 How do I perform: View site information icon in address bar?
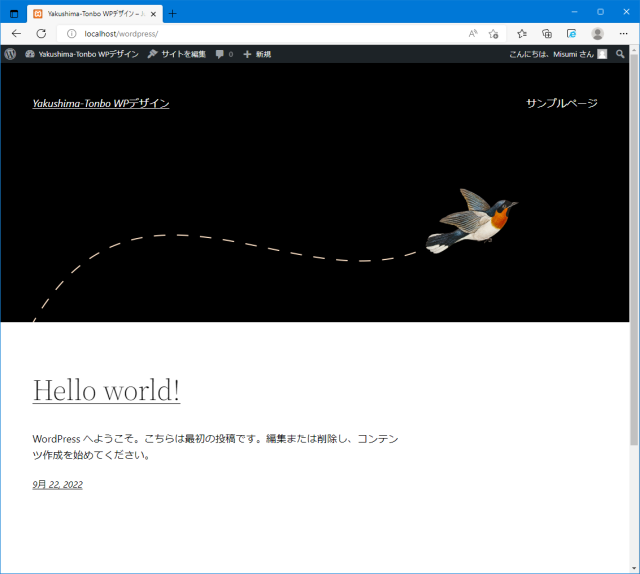click(71, 33)
